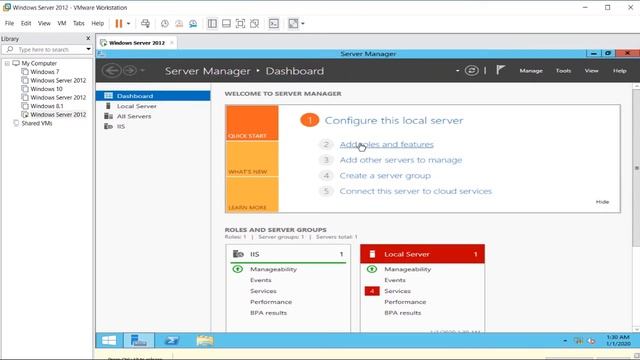The width and height of the screenshot is (640, 360).
Task: Select Shared VMs in the library
Action: (x=36, y=123)
